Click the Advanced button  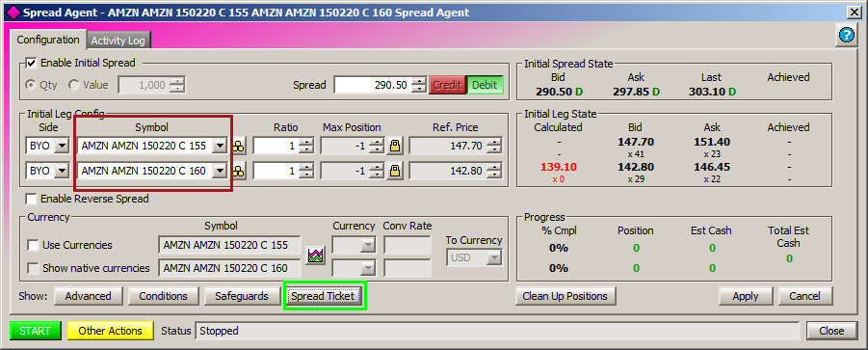click(88, 296)
